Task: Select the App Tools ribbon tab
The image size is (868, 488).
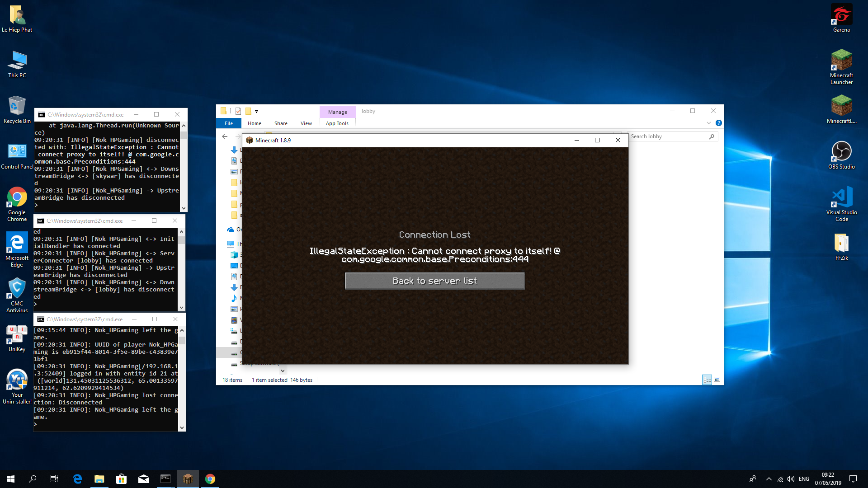Action: coord(337,123)
